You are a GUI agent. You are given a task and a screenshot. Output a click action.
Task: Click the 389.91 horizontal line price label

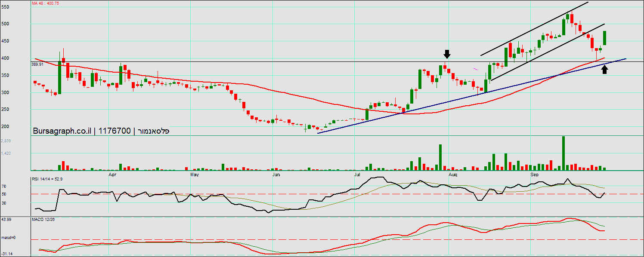click(37, 64)
